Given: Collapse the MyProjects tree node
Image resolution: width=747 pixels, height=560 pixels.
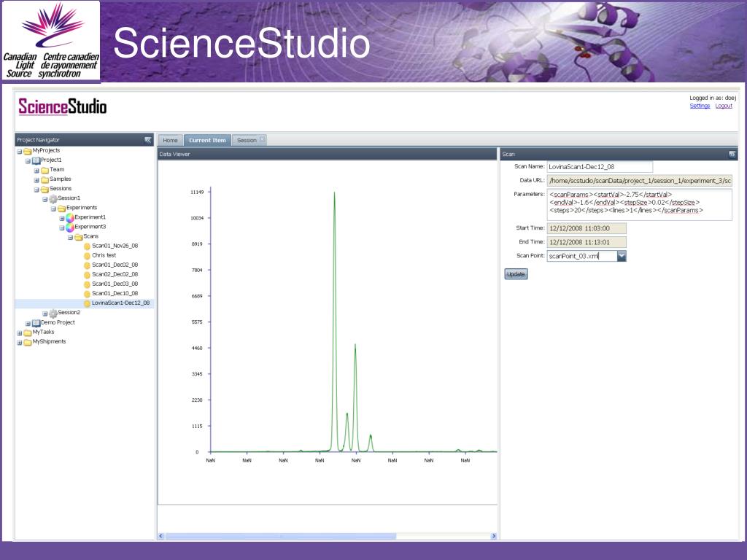Looking at the screenshot, I should tap(20, 152).
